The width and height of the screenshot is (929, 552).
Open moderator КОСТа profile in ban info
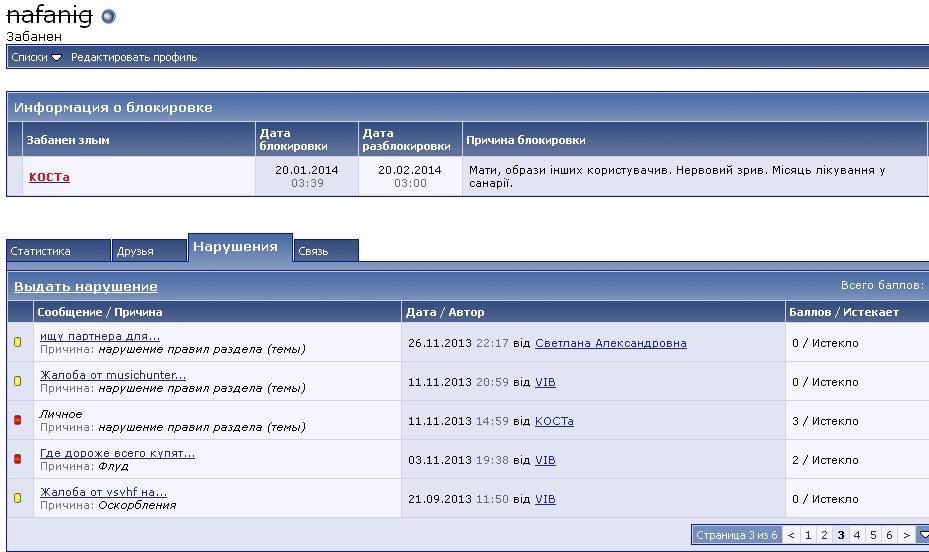(x=49, y=177)
